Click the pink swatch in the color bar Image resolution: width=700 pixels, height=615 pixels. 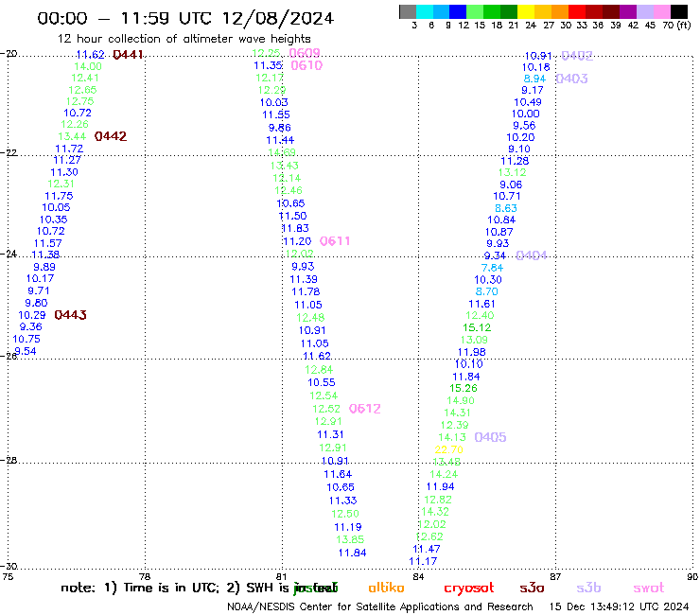tap(662, 11)
